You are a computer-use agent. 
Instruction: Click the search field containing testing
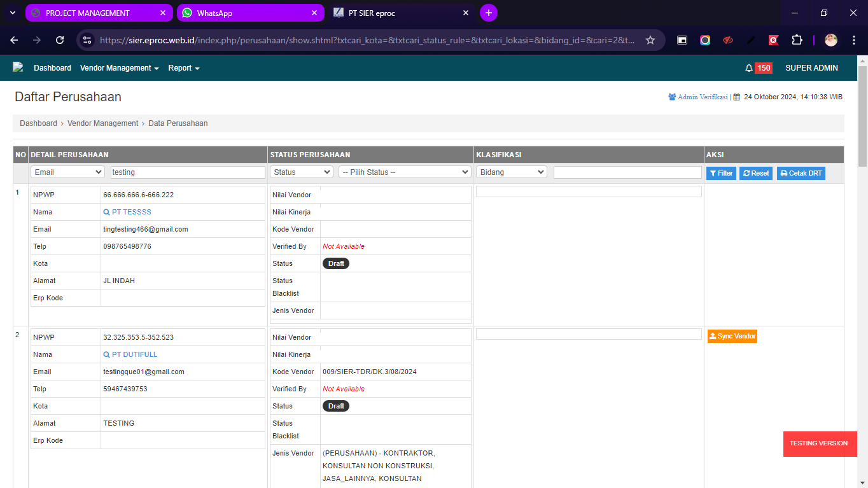188,172
